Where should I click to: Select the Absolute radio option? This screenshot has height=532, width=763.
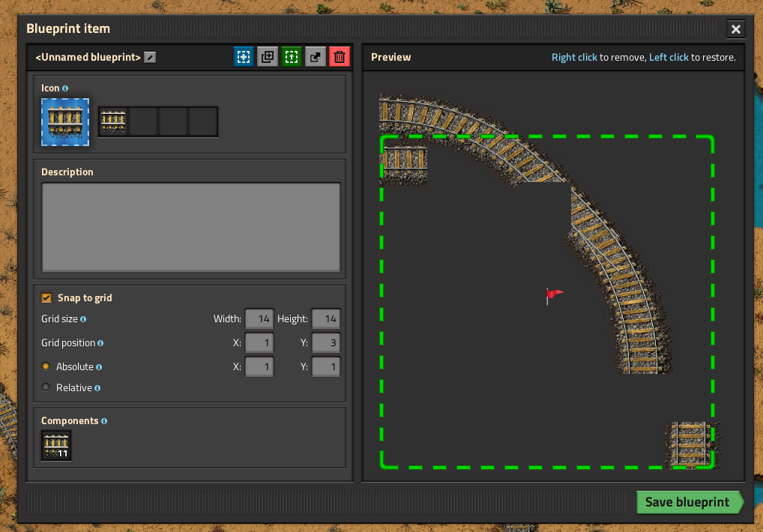pos(46,366)
